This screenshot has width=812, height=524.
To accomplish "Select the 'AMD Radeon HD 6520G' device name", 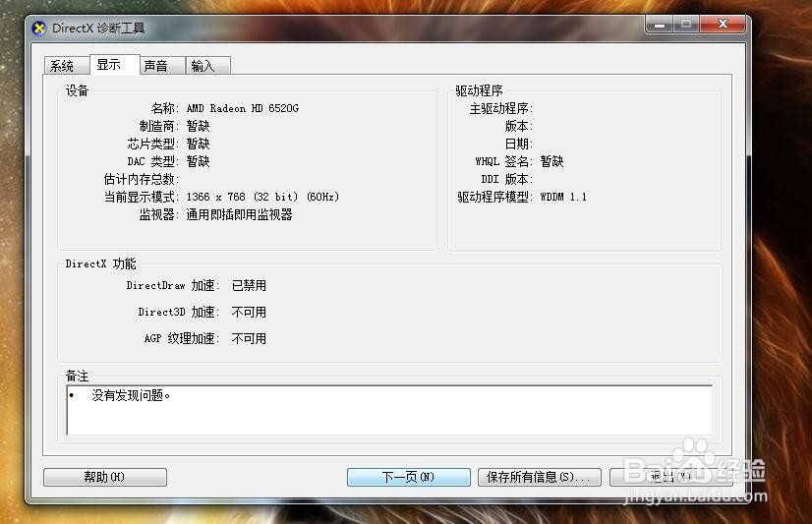I will pyautogui.click(x=243, y=108).
